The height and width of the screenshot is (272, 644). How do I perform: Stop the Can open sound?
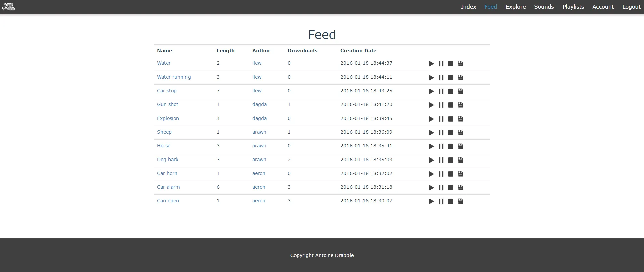pos(451,201)
